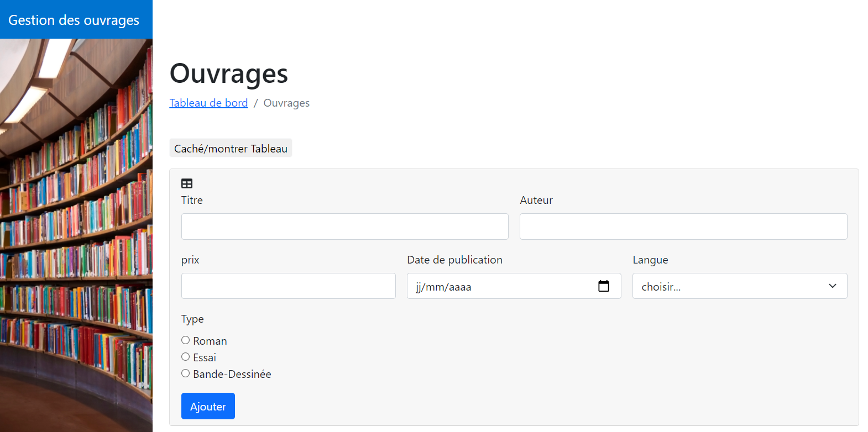Click the blue Ajouter button
Image resolution: width=868 pixels, height=432 pixels.
208,406
